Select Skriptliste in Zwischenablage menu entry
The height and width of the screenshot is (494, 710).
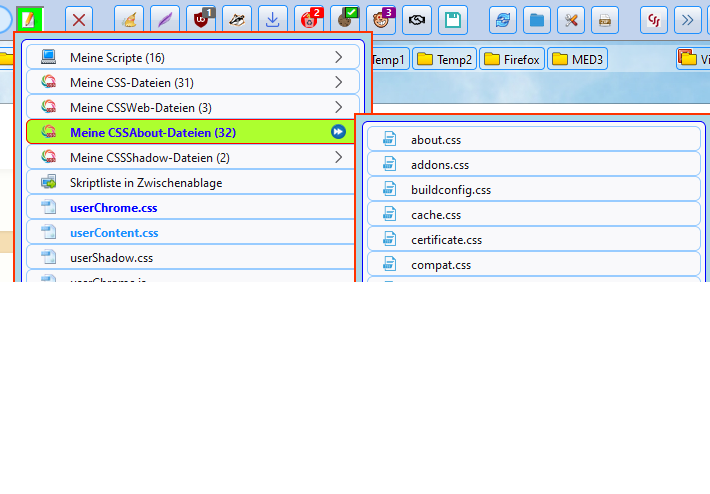click(x=192, y=182)
